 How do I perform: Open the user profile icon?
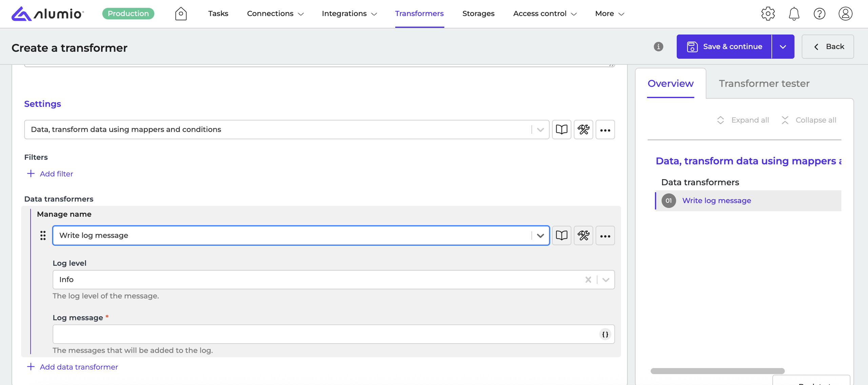pyautogui.click(x=845, y=14)
